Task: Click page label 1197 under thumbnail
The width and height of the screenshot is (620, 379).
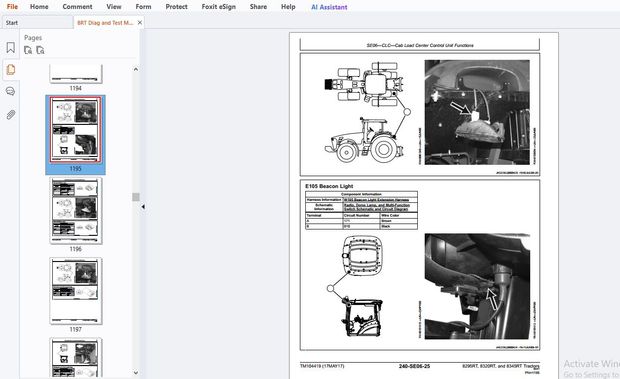Action: (x=76, y=329)
